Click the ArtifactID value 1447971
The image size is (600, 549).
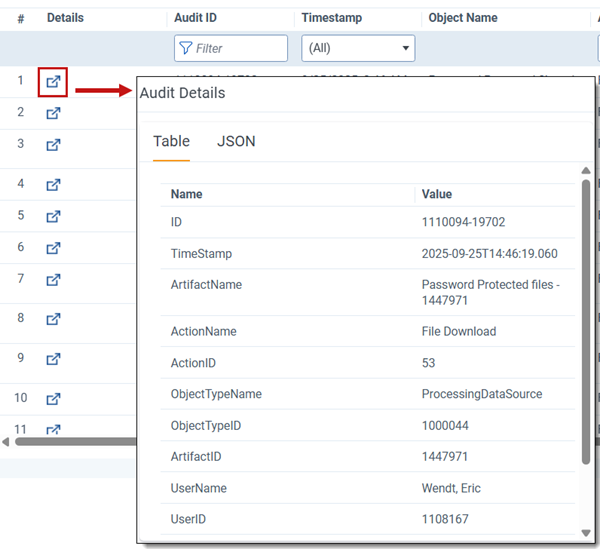click(445, 456)
